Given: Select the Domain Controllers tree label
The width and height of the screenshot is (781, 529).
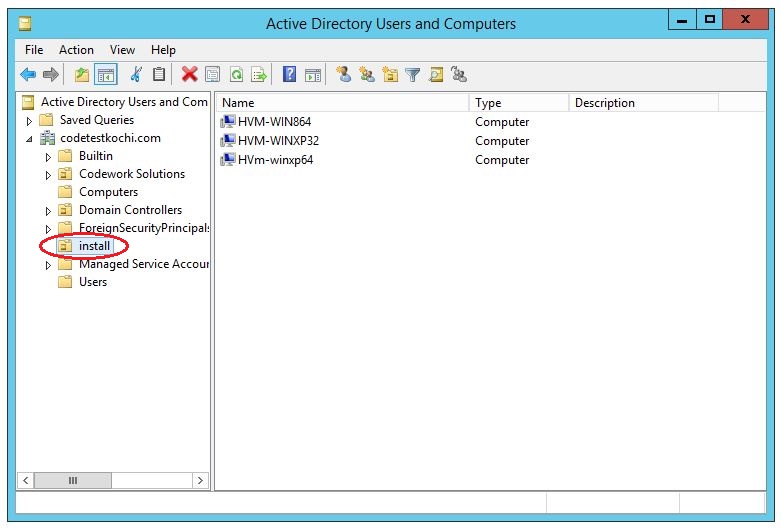Looking at the screenshot, I should (130, 210).
